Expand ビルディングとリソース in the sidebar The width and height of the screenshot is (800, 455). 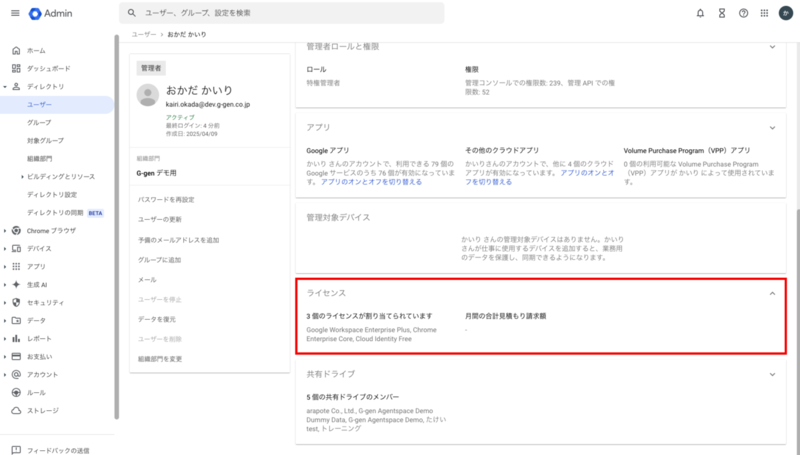point(22,177)
